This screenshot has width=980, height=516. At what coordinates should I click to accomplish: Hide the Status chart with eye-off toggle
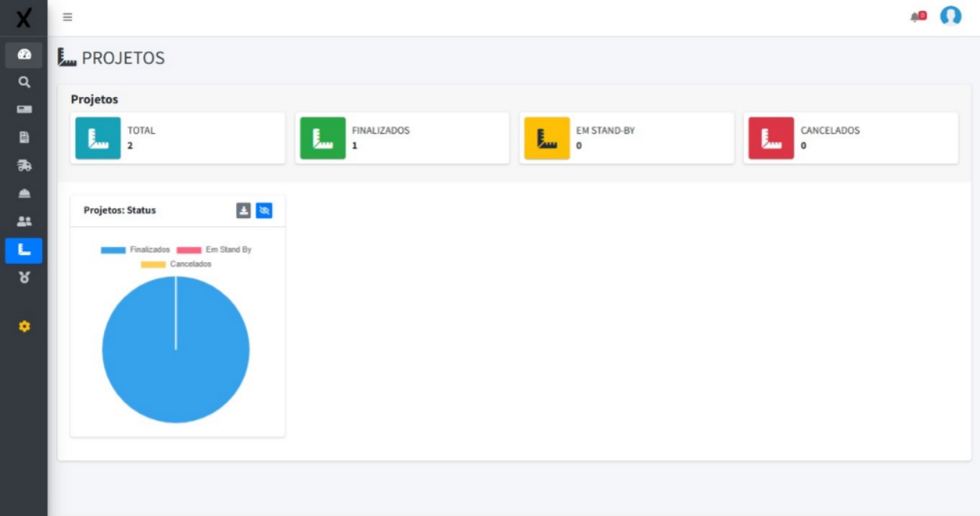point(264,210)
